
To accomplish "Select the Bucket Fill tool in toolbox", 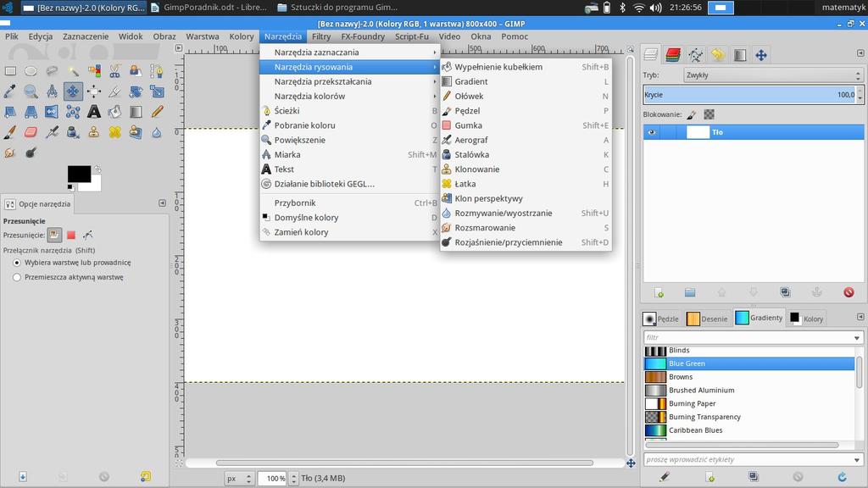I will [x=115, y=112].
